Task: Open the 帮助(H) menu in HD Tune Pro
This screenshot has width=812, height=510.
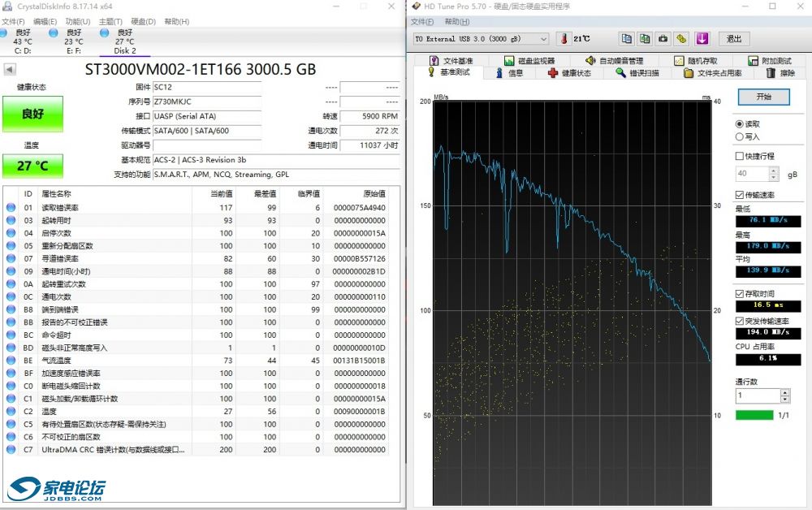Action: (x=456, y=22)
